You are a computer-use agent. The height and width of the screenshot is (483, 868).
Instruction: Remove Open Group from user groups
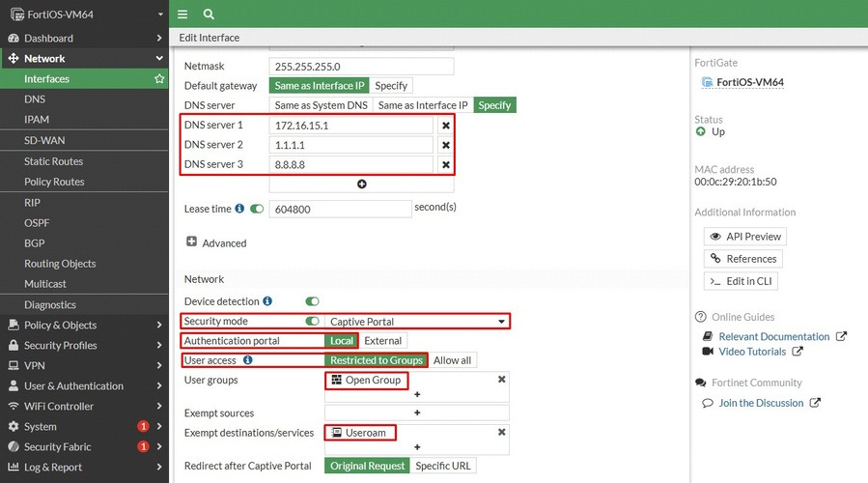501,380
